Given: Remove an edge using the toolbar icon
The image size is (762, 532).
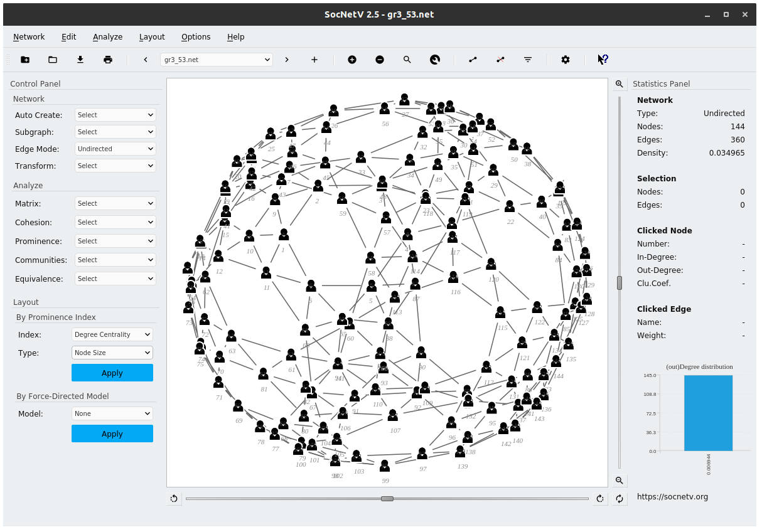Looking at the screenshot, I should click(x=500, y=60).
